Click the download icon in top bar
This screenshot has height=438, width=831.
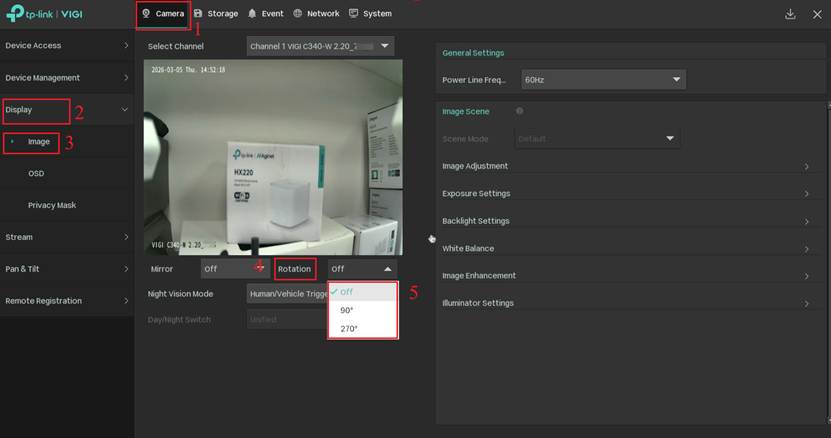click(790, 14)
